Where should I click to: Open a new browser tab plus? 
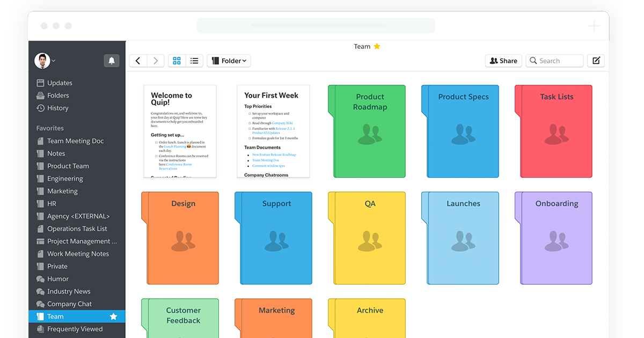tap(594, 26)
